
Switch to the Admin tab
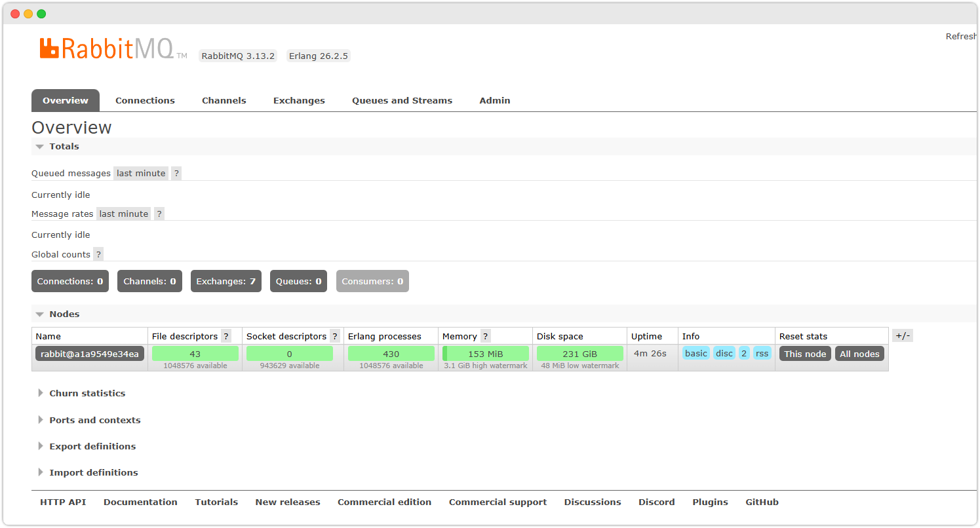tap(495, 100)
